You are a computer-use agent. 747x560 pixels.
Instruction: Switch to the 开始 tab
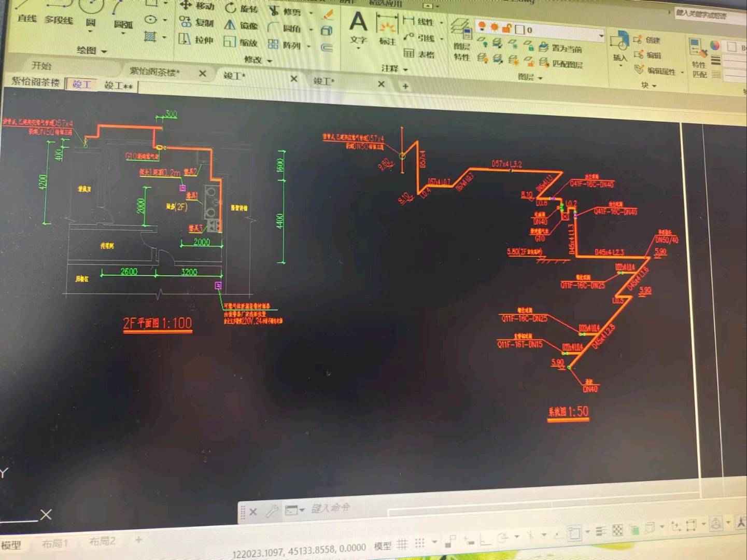click(41, 65)
